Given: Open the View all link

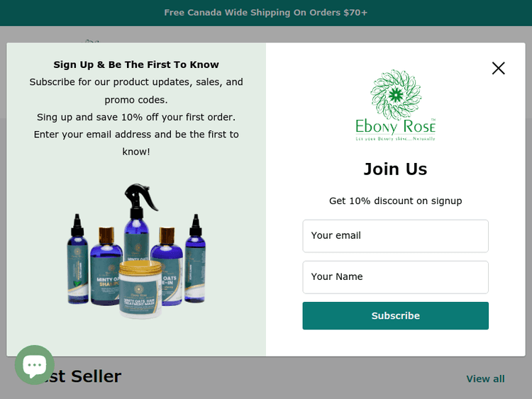Looking at the screenshot, I should [x=485, y=378].
